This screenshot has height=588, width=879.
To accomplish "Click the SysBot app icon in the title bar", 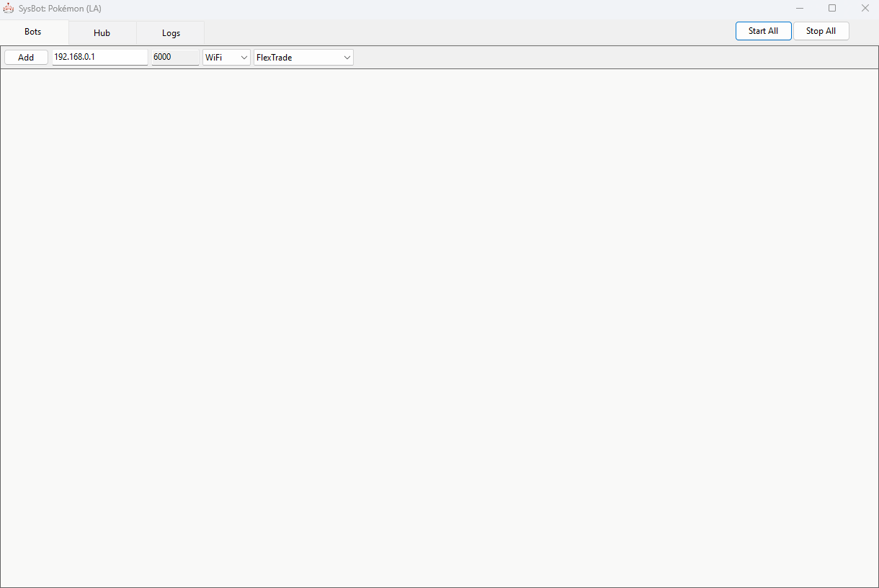I will [x=9, y=8].
